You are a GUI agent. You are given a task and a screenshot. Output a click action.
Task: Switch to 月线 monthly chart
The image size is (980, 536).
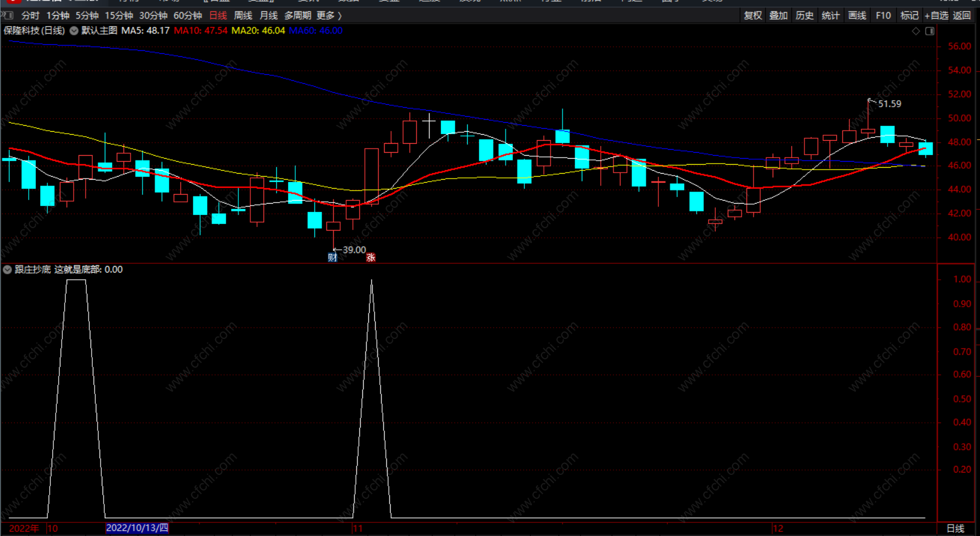pyautogui.click(x=268, y=16)
